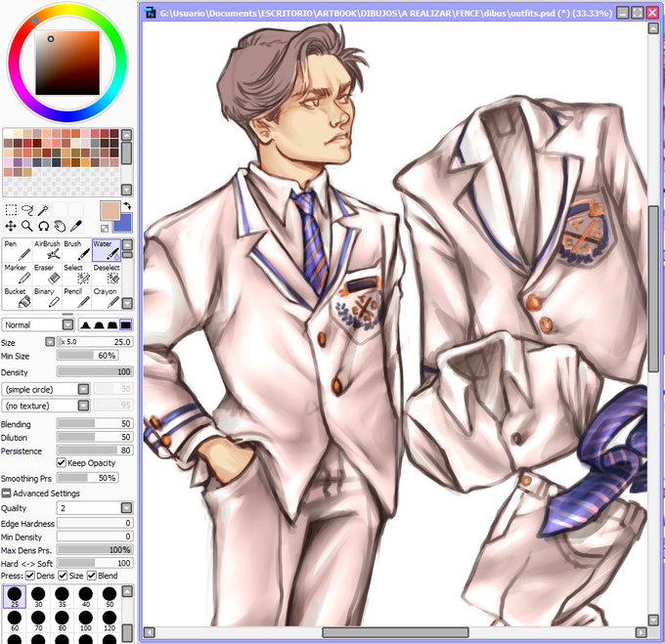The image size is (665, 644).
Task: Activate the eyedropper color picker tool
Action: pyautogui.click(x=76, y=226)
